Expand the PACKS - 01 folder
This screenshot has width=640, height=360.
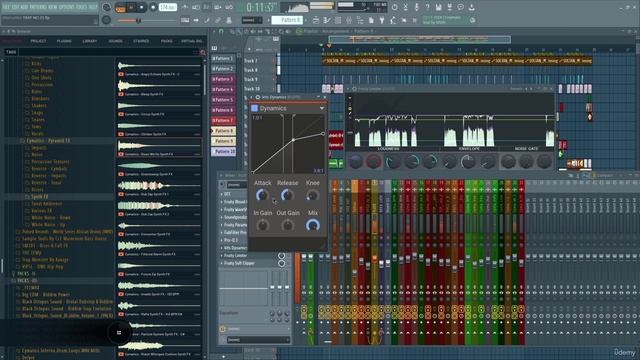click(27, 273)
